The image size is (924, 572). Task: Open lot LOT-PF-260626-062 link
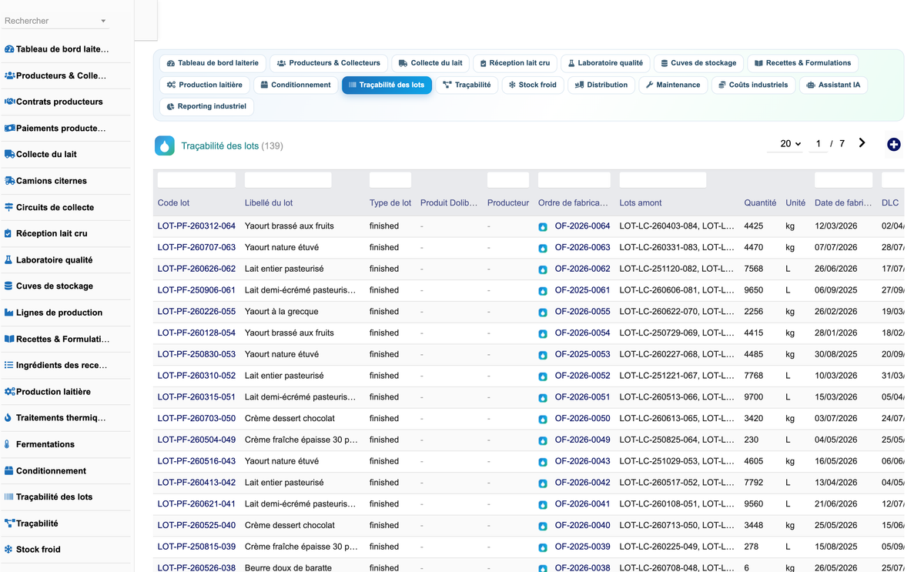point(196,269)
